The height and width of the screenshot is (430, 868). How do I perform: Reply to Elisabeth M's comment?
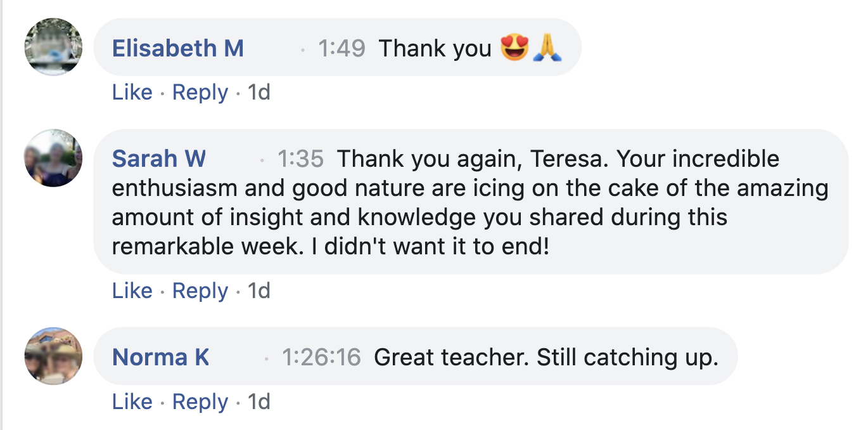[200, 93]
